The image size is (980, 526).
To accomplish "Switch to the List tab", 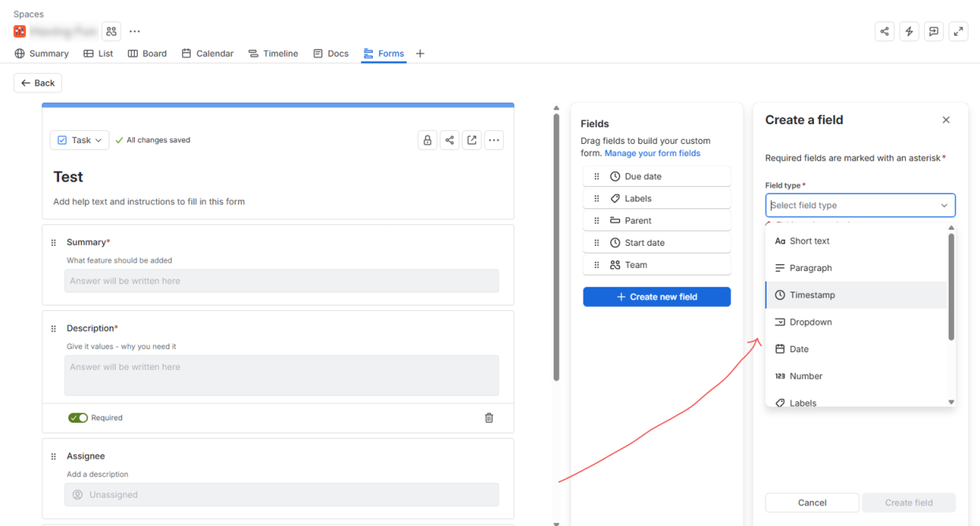I will click(98, 54).
